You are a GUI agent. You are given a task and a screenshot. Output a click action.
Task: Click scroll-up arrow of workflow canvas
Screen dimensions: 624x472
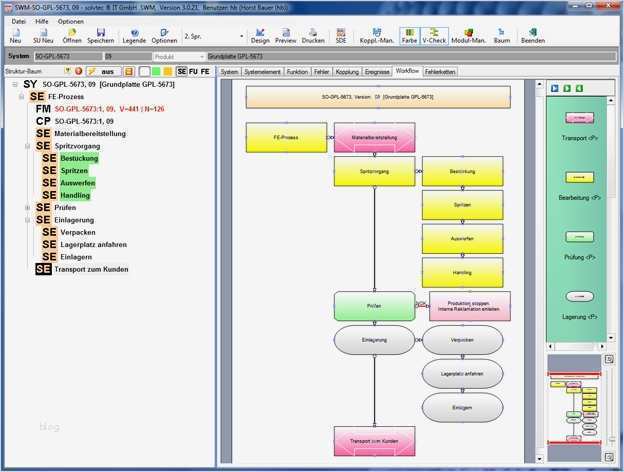pyautogui.click(x=539, y=84)
